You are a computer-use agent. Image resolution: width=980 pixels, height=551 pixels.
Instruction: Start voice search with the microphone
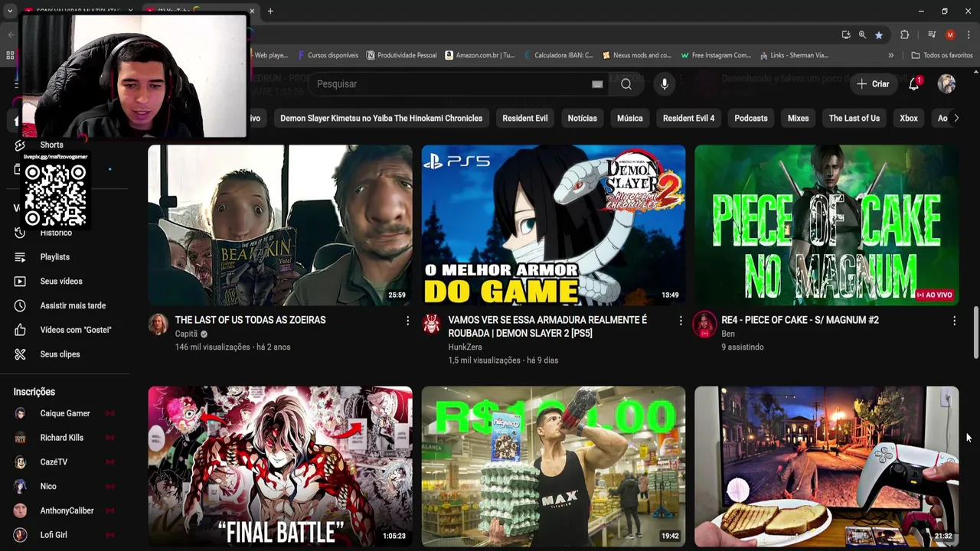[665, 84]
